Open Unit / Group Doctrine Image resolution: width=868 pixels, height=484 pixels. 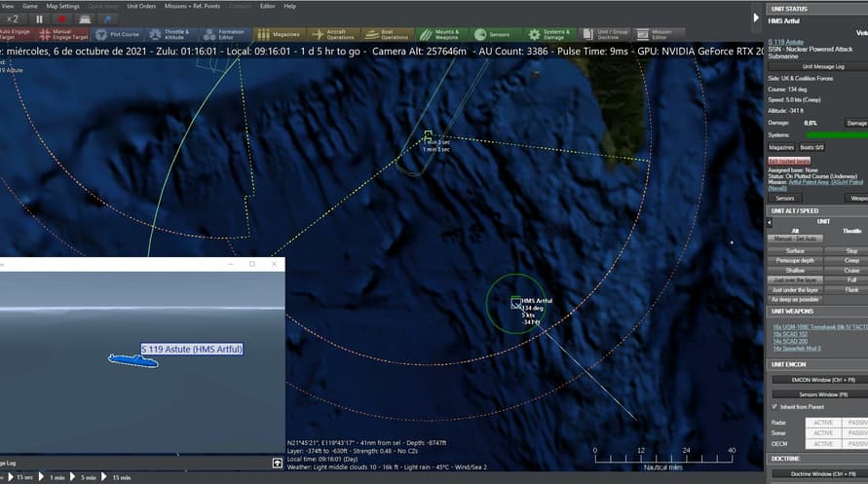pyautogui.click(x=607, y=34)
